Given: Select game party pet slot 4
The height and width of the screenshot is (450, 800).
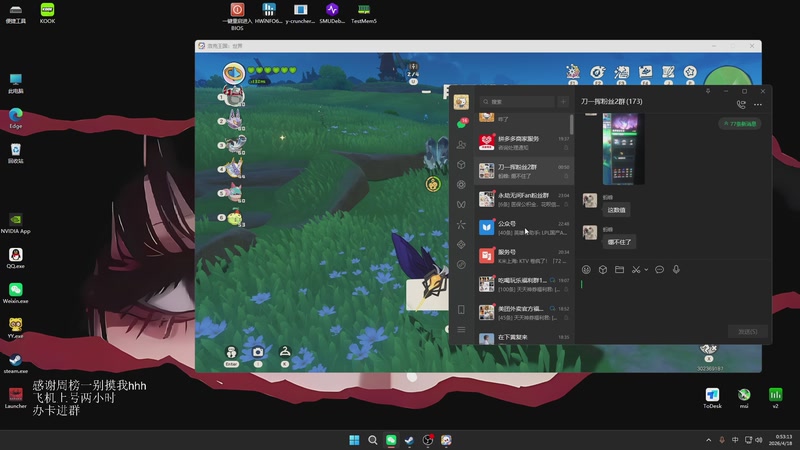Looking at the screenshot, I should (x=235, y=168).
